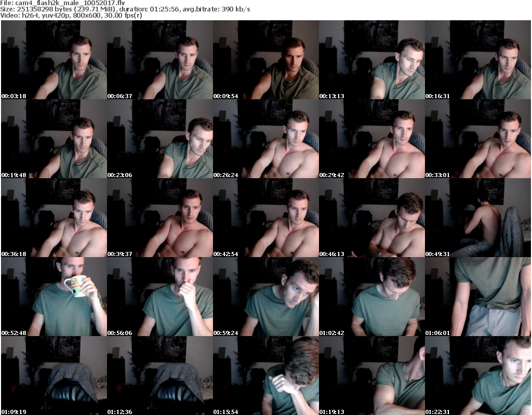Click the resolution text 800x600
Viewport: 532px width, 415px height.
[x=87, y=15]
